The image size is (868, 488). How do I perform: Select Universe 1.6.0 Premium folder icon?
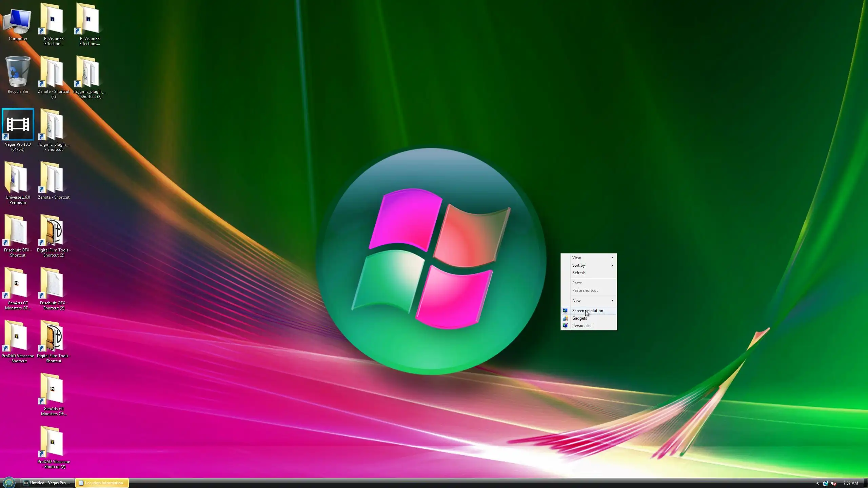(17, 179)
